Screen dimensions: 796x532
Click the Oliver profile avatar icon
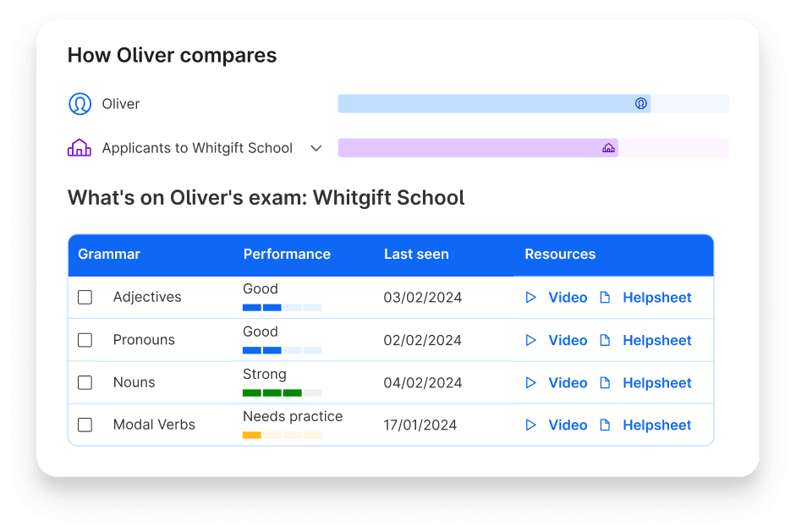(x=80, y=103)
